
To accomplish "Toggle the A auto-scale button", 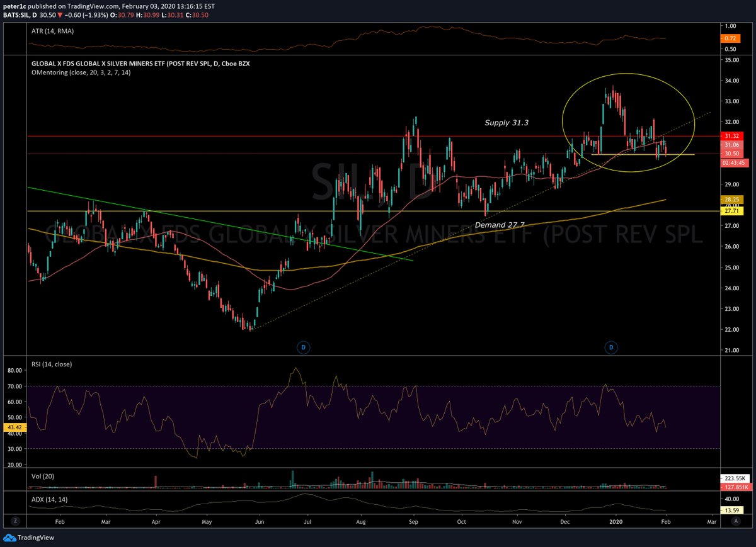I will point(736,521).
